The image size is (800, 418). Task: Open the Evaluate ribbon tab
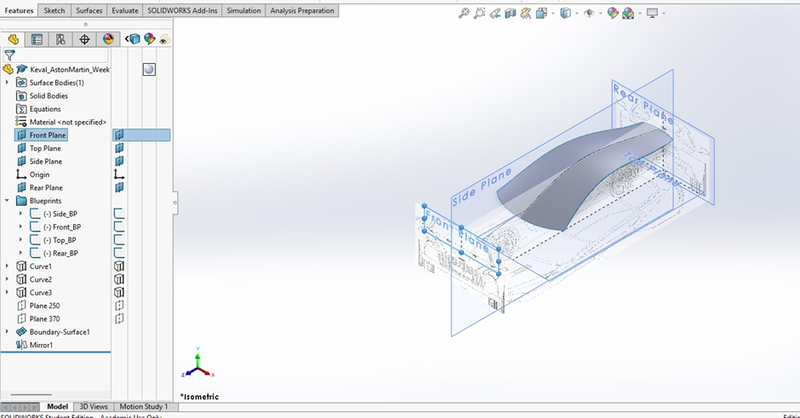(125, 11)
